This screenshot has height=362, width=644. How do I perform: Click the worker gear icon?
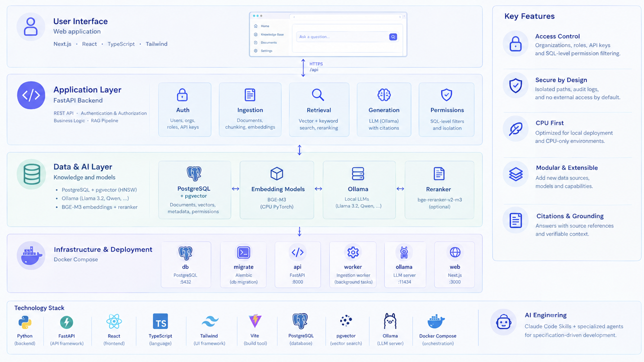tap(353, 252)
